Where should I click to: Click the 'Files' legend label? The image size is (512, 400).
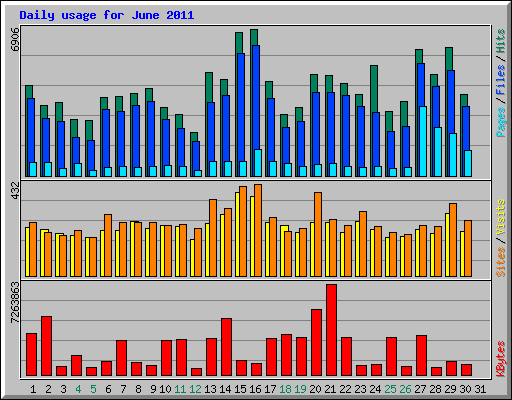(500, 80)
